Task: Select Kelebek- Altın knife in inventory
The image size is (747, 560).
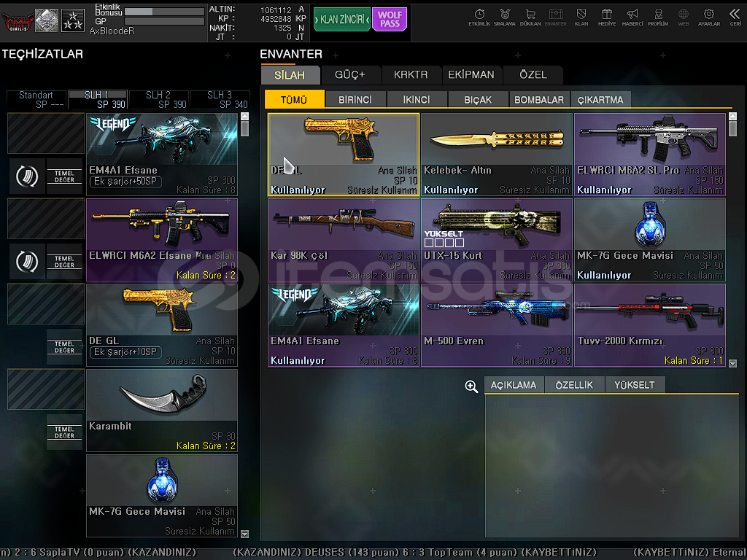Action: (x=497, y=155)
